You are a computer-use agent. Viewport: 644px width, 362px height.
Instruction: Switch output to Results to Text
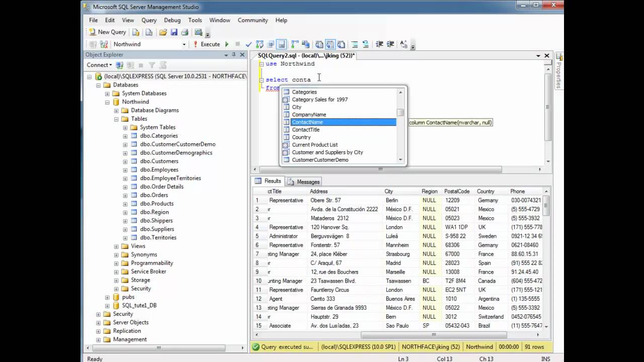(x=319, y=44)
